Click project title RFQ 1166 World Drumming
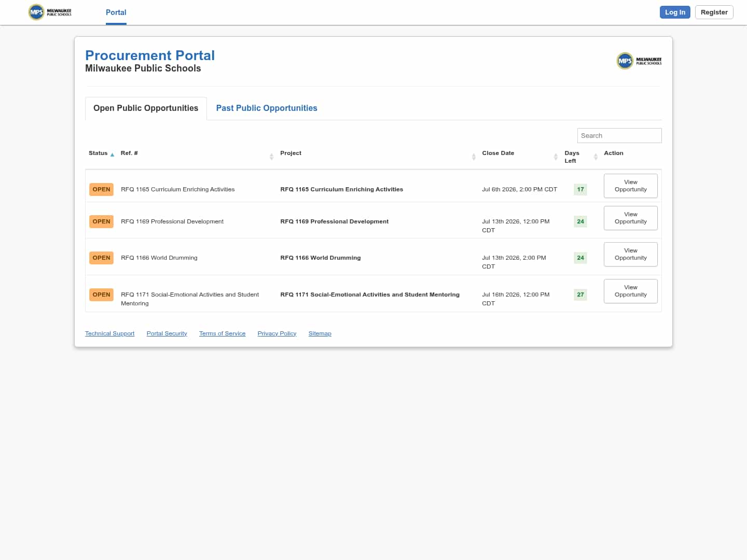 (x=320, y=258)
